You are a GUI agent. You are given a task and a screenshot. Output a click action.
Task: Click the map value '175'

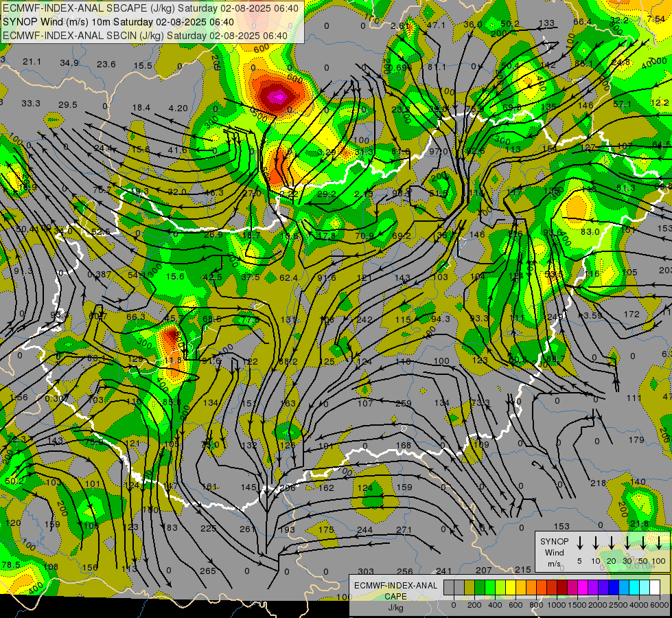pos(326,529)
